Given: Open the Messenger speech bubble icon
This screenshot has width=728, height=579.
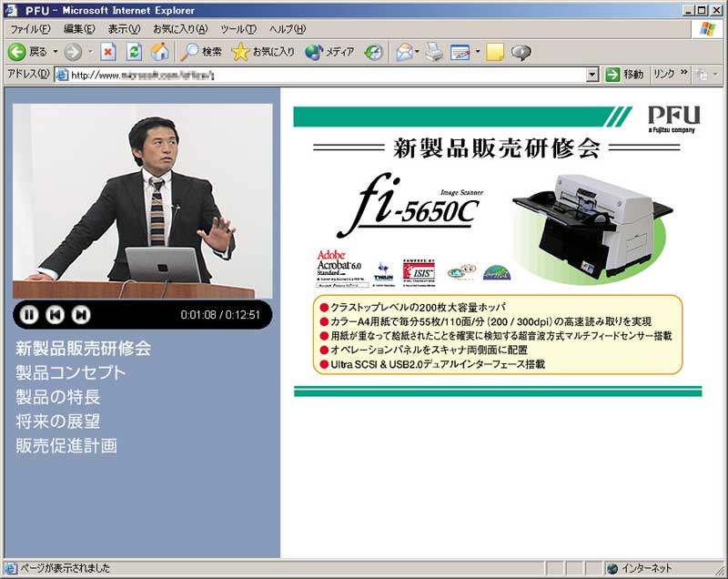Looking at the screenshot, I should click(x=521, y=53).
